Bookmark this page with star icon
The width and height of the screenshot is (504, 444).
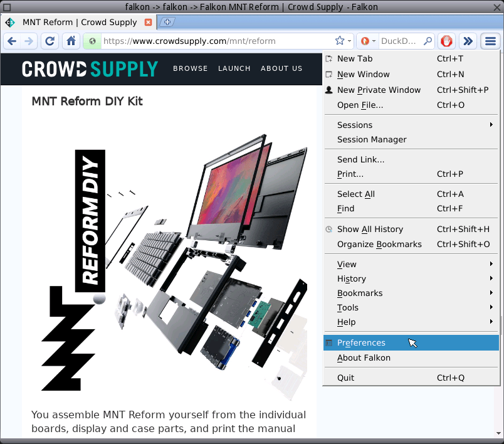coord(339,41)
